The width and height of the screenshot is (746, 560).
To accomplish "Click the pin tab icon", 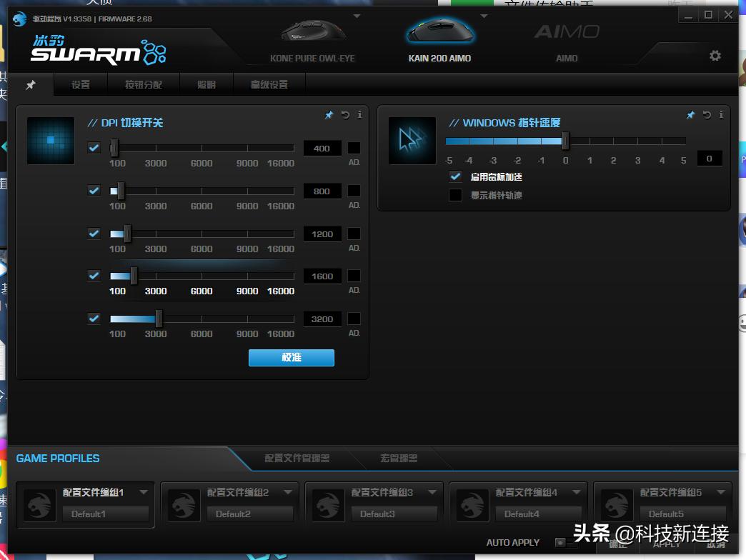I will point(31,85).
